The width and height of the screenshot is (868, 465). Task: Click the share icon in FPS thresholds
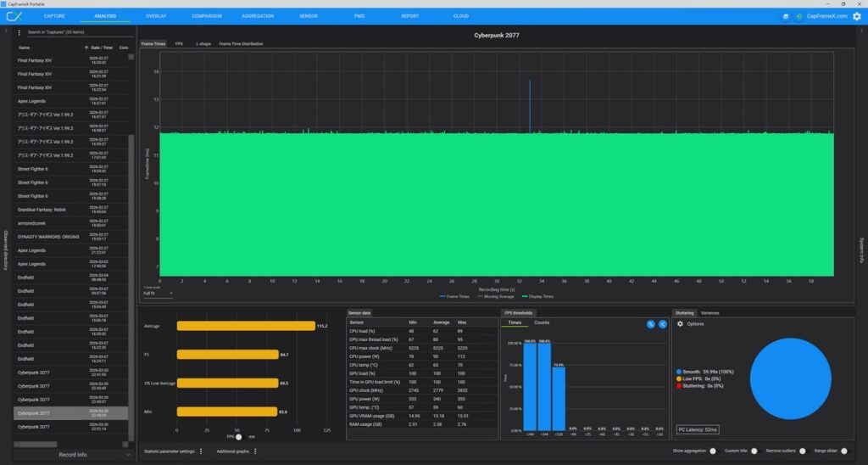coord(663,324)
